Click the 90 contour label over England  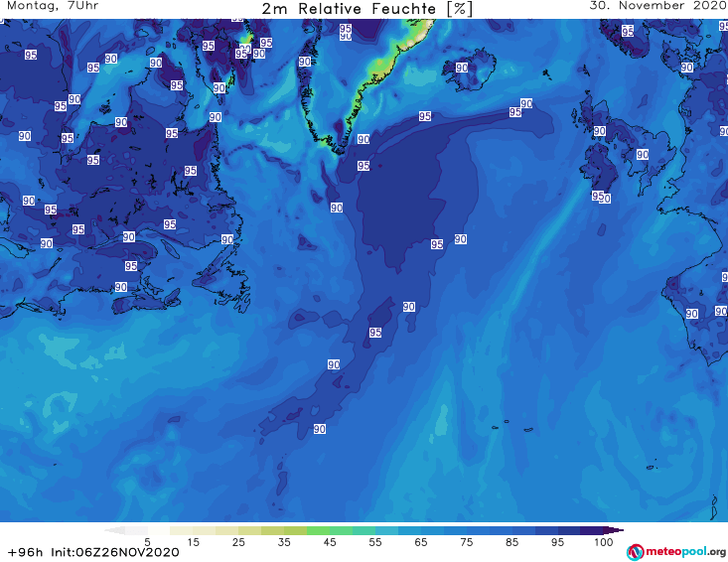643,154
